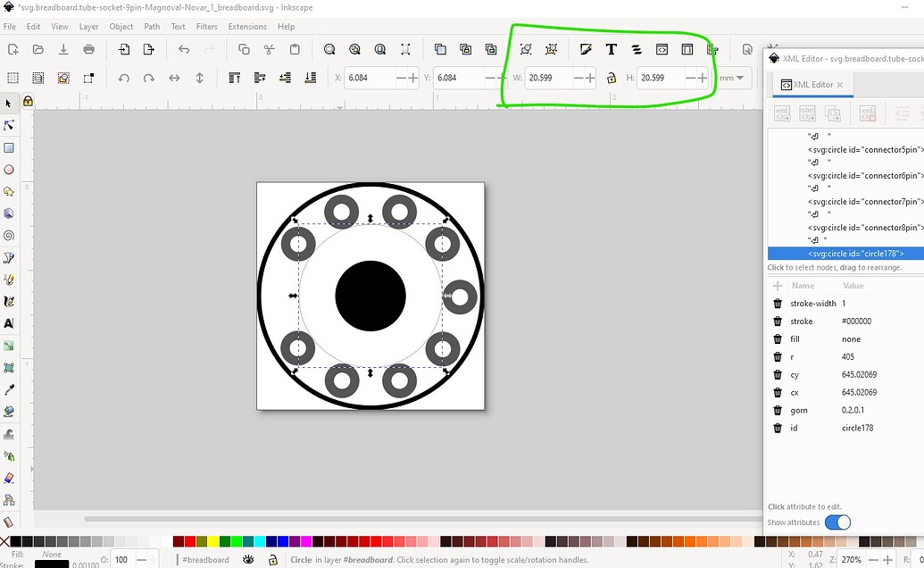Image resolution: width=924 pixels, height=568 pixels.
Task: Delete the fill attribute
Action: (778, 338)
